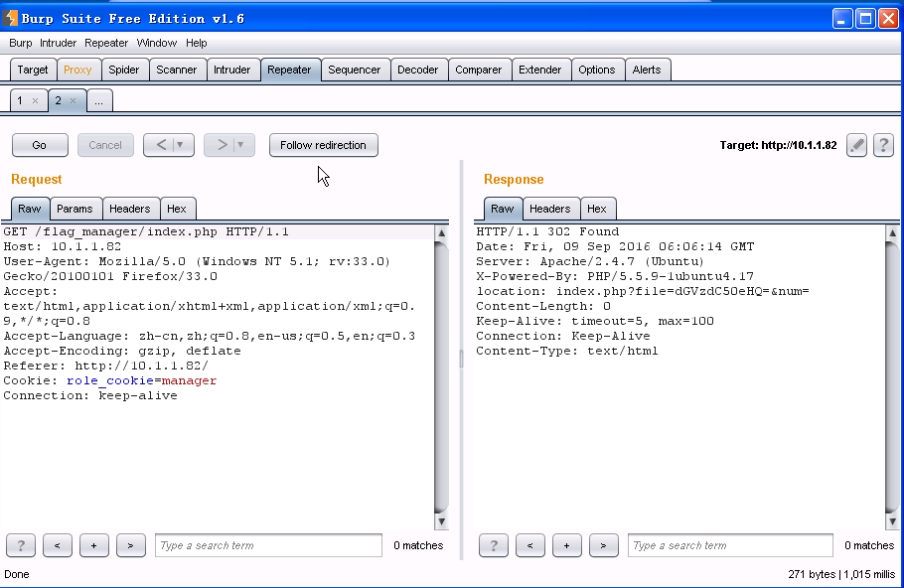Open forward history dropdown arrow

click(241, 145)
